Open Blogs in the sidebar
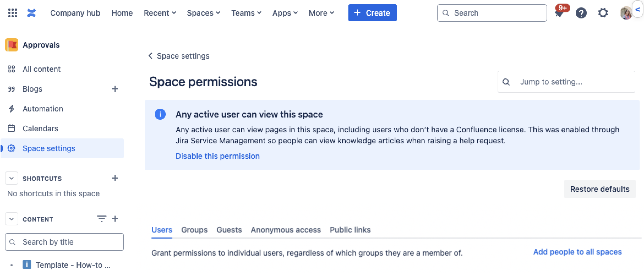Viewport: 644px width, 273px height. point(32,89)
